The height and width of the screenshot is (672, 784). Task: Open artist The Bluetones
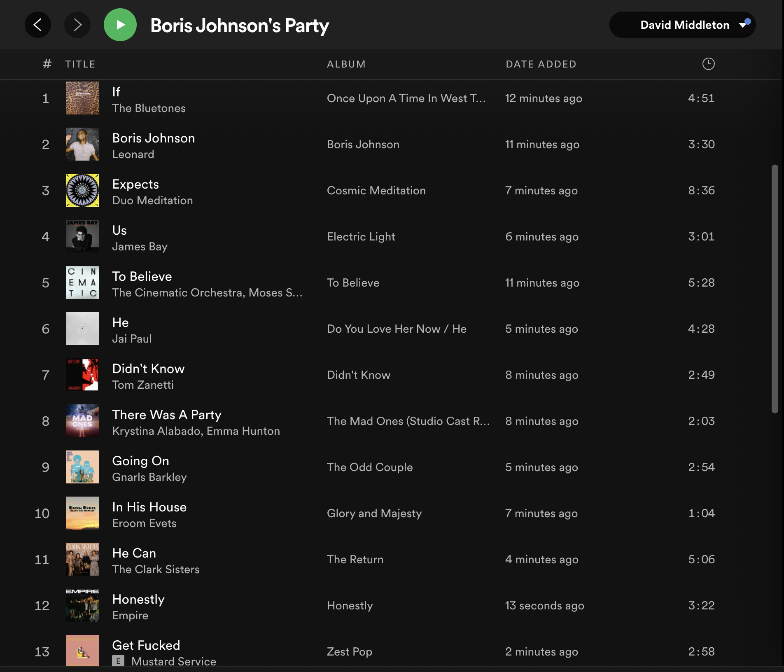click(x=149, y=108)
